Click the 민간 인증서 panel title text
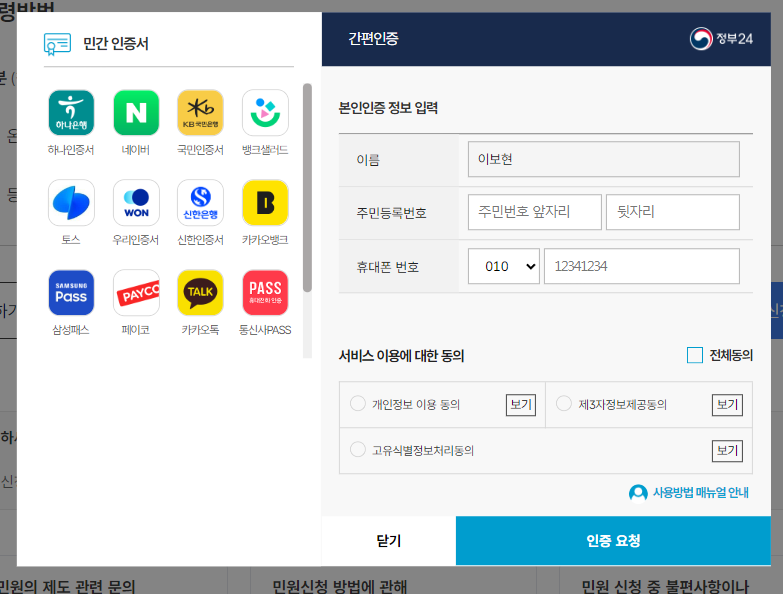The height and width of the screenshot is (594, 783). coord(116,44)
